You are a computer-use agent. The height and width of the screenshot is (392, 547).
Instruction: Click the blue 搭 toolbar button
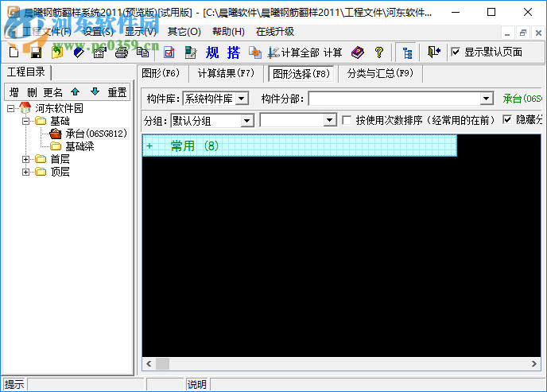[234, 52]
